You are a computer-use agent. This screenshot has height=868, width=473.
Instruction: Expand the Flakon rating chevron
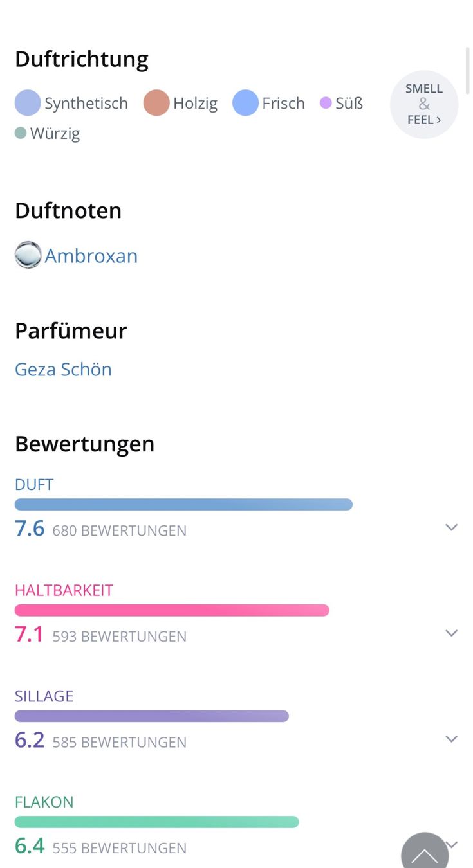point(454,844)
